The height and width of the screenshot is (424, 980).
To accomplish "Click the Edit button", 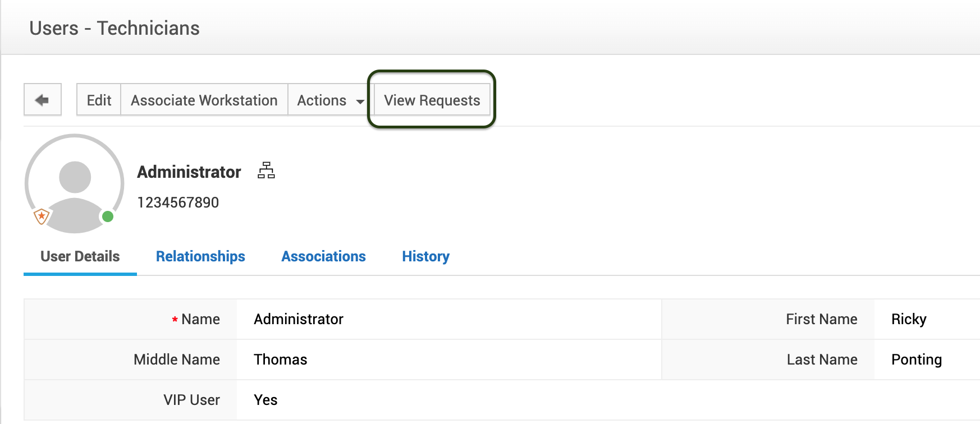I will tap(99, 100).
